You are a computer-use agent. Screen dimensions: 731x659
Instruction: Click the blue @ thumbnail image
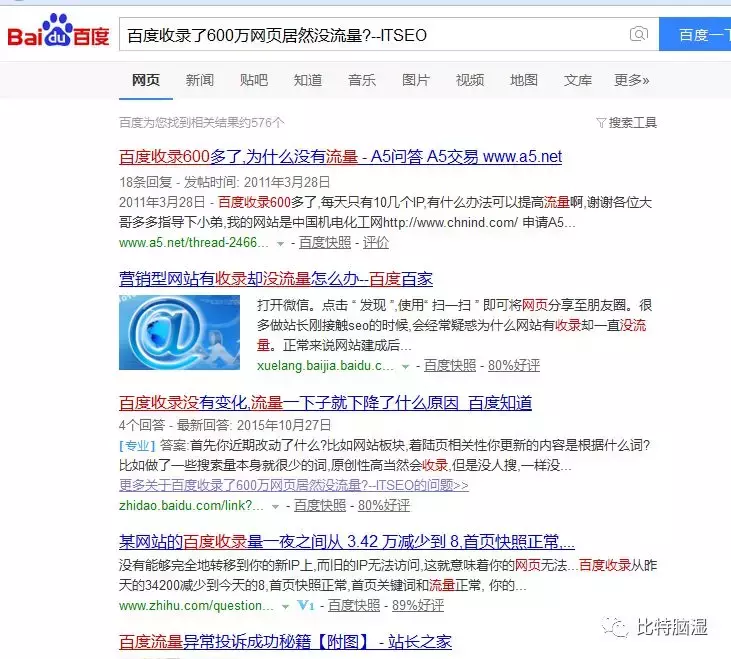click(x=179, y=332)
